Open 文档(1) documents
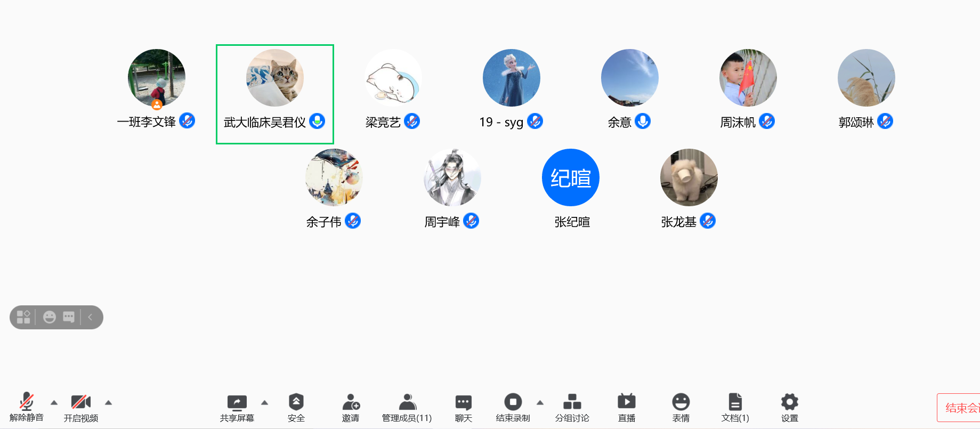The image size is (980, 429). click(x=735, y=408)
